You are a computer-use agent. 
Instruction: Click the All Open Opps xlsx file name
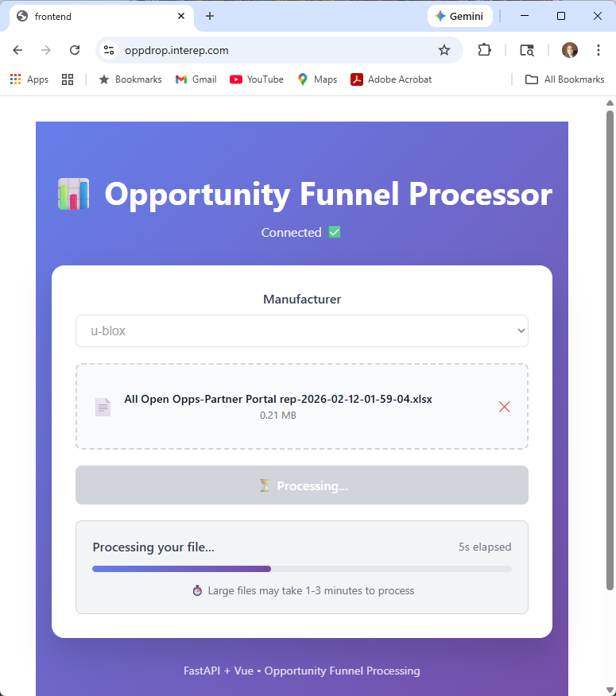coord(278,399)
